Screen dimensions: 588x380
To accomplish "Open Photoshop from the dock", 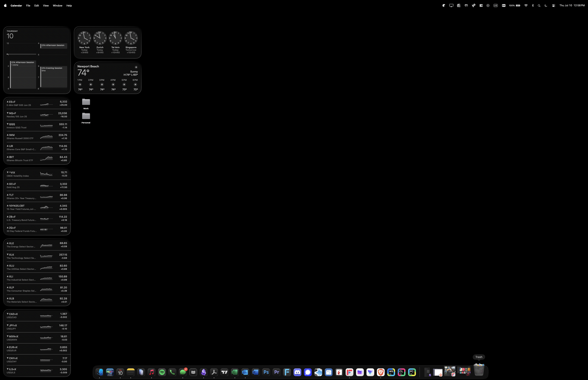I will [x=266, y=372].
